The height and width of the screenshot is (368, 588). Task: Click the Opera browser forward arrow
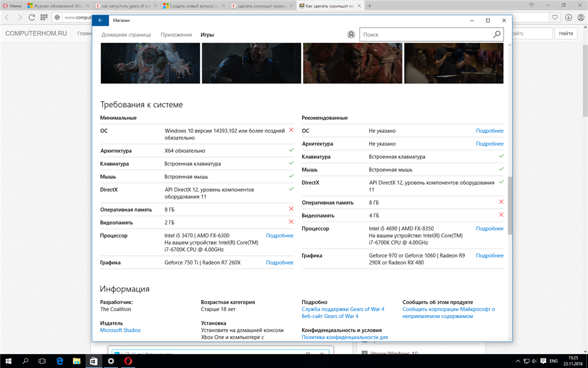pos(20,17)
